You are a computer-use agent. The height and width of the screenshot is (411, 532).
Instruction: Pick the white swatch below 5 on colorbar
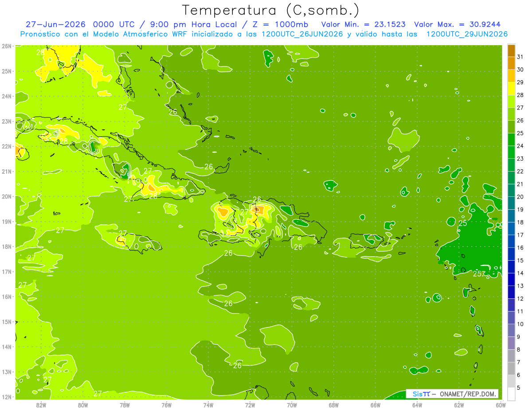pos(511,394)
